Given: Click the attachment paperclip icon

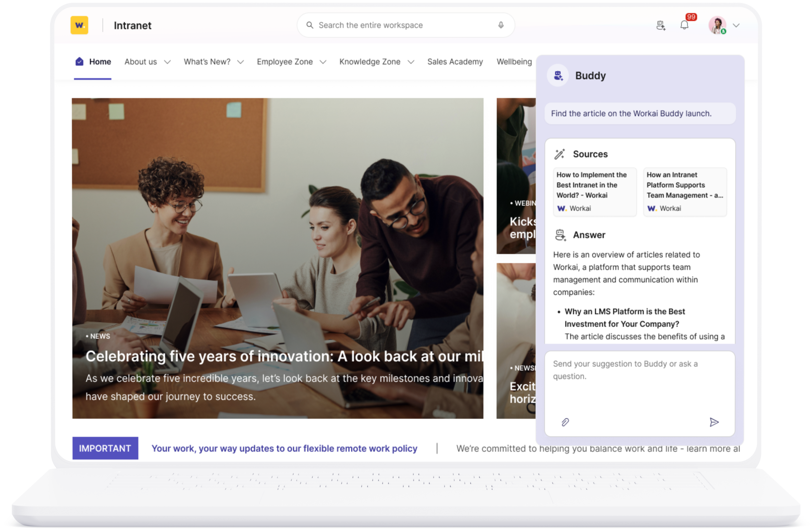Looking at the screenshot, I should [x=565, y=422].
